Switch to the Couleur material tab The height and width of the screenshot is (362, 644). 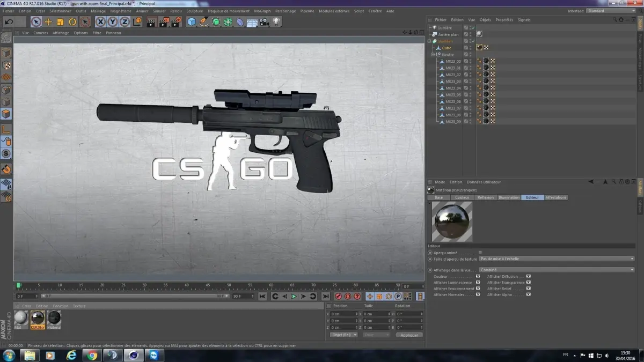[462, 197]
